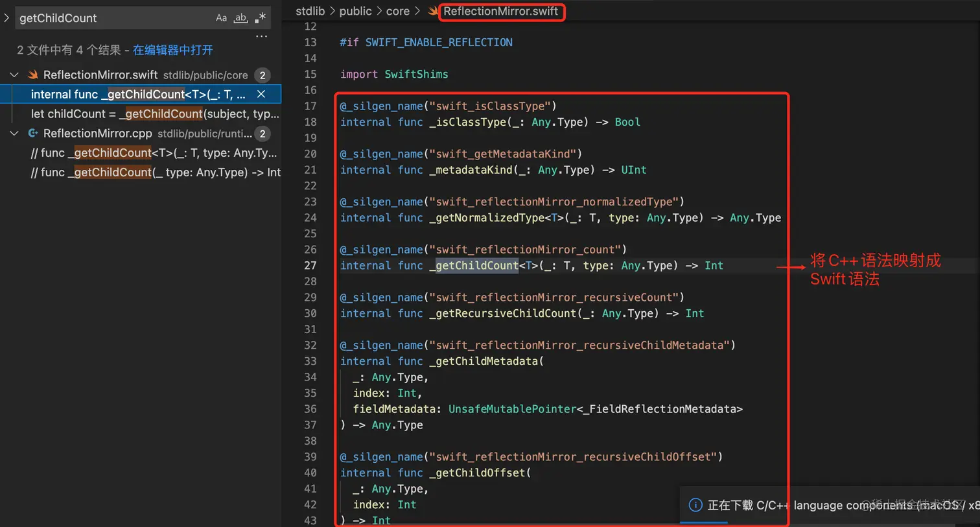Image resolution: width=980 pixels, height=527 pixels.
Task: Click the core breadcrumb
Action: click(398, 11)
